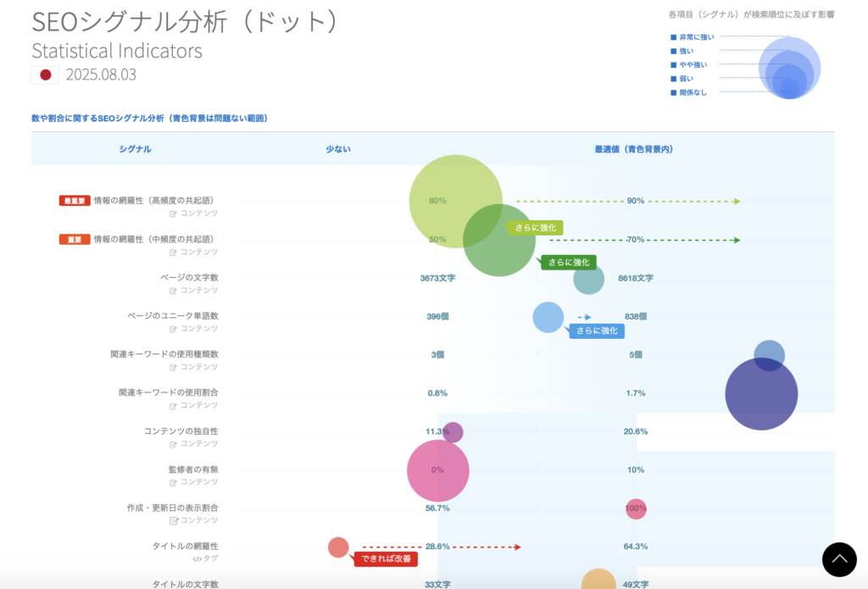Click the dark green 50% bubble

(499, 241)
